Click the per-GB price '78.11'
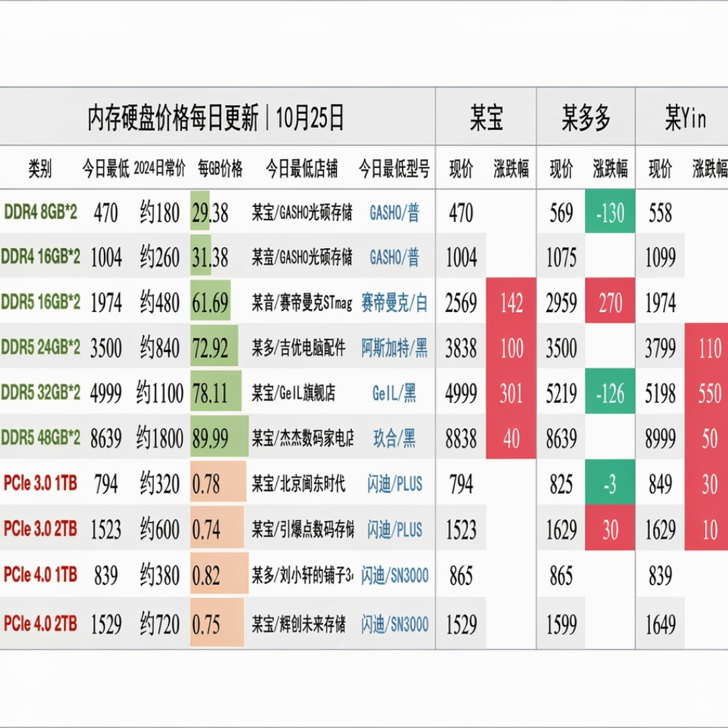Image resolution: width=728 pixels, height=728 pixels. tap(210, 393)
